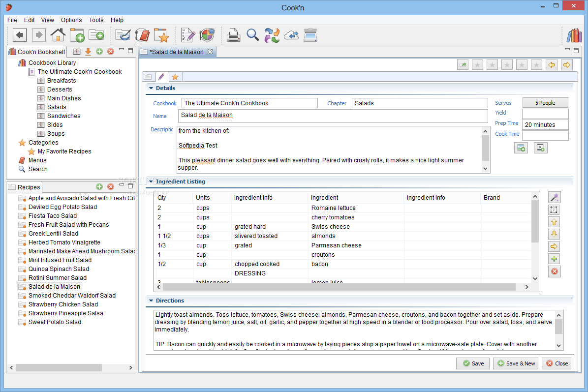Collapse the Ingredient Listing section
588x392 pixels.
pyautogui.click(x=151, y=181)
